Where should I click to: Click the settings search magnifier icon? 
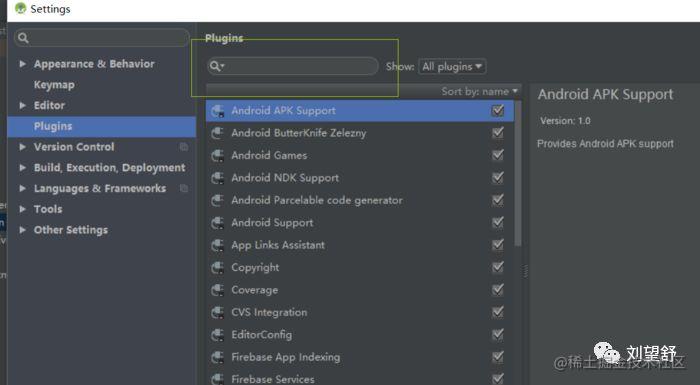click(x=24, y=38)
